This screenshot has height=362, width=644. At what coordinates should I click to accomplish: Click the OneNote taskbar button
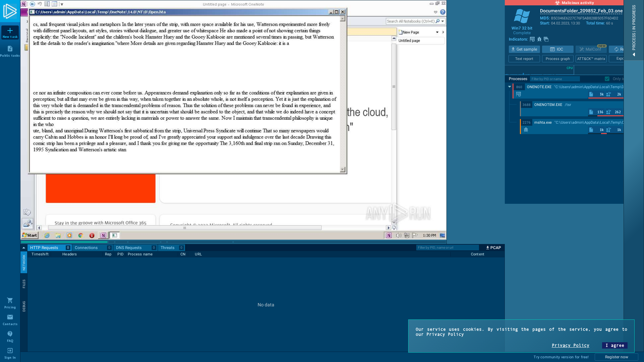coord(103,235)
